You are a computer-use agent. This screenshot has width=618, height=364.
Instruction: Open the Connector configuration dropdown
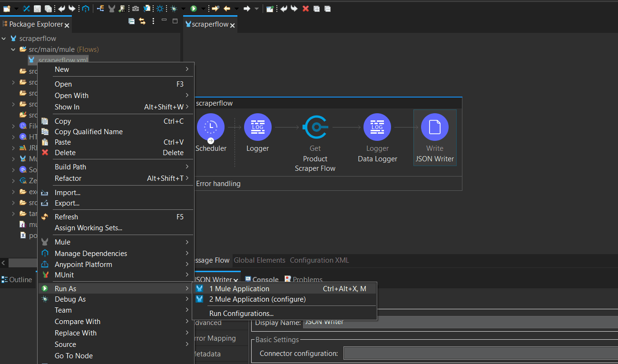coord(481,354)
